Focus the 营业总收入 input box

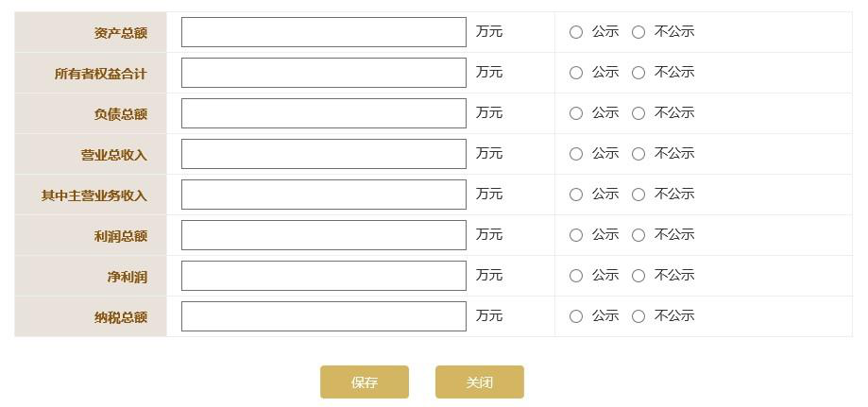coord(323,154)
